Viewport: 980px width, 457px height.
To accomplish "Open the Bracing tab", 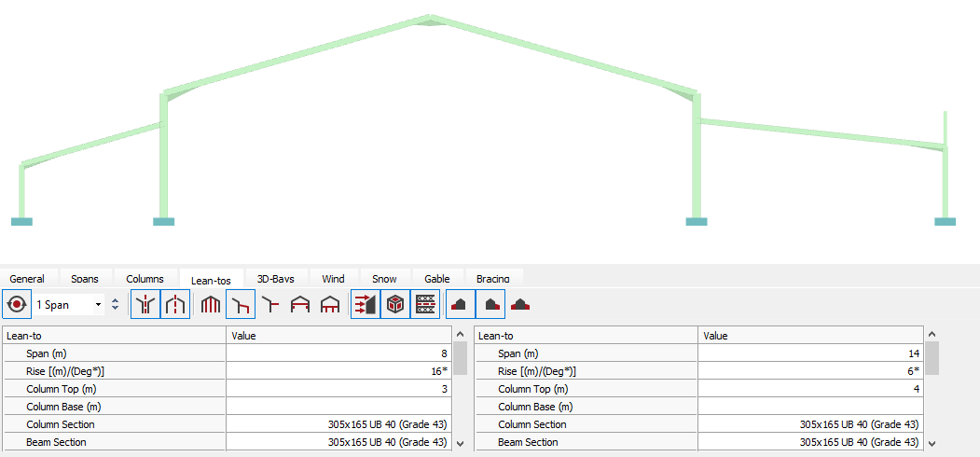I will click(x=492, y=279).
